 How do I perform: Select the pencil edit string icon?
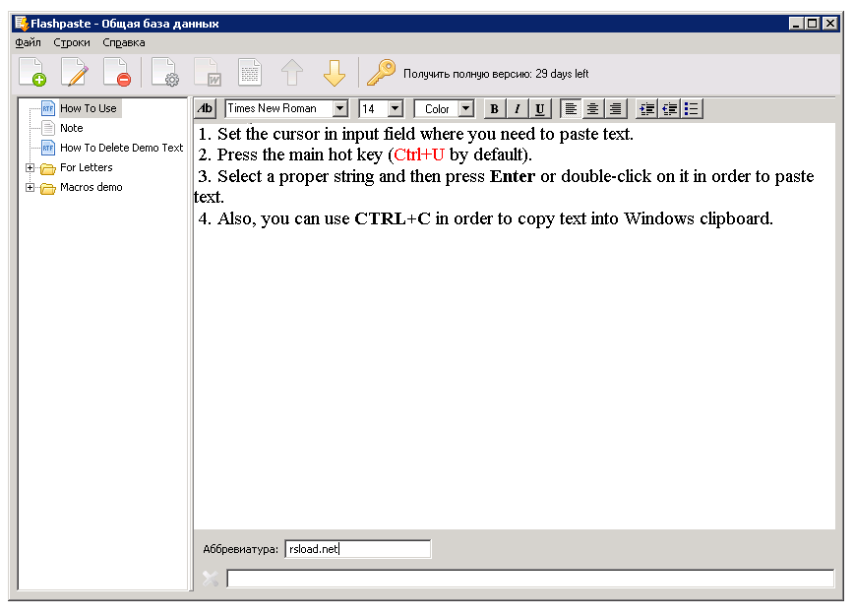[74, 72]
